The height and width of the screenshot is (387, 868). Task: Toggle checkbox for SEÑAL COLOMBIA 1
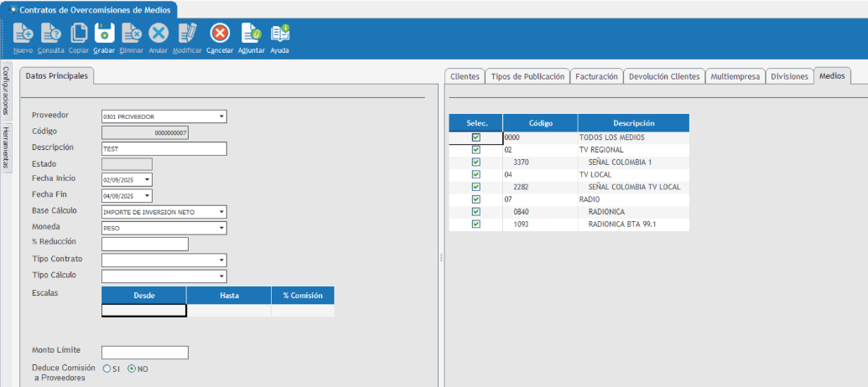point(476,162)
